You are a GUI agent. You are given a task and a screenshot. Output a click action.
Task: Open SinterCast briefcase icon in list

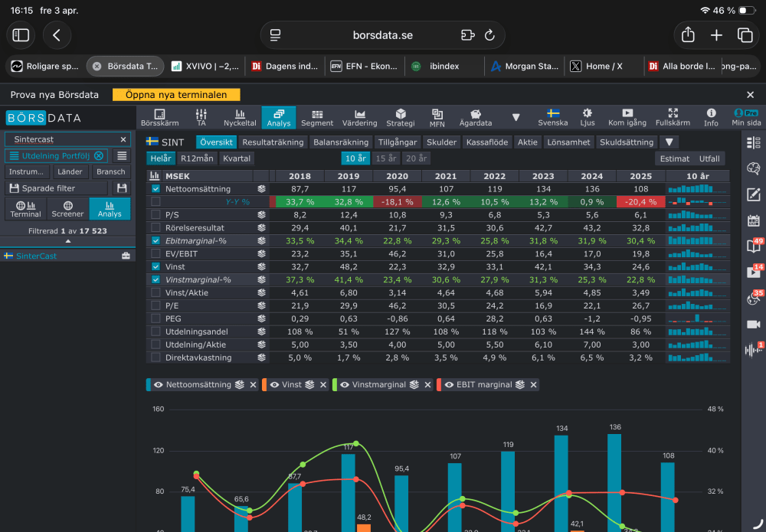pyautogui.click(x=126, y=256)
